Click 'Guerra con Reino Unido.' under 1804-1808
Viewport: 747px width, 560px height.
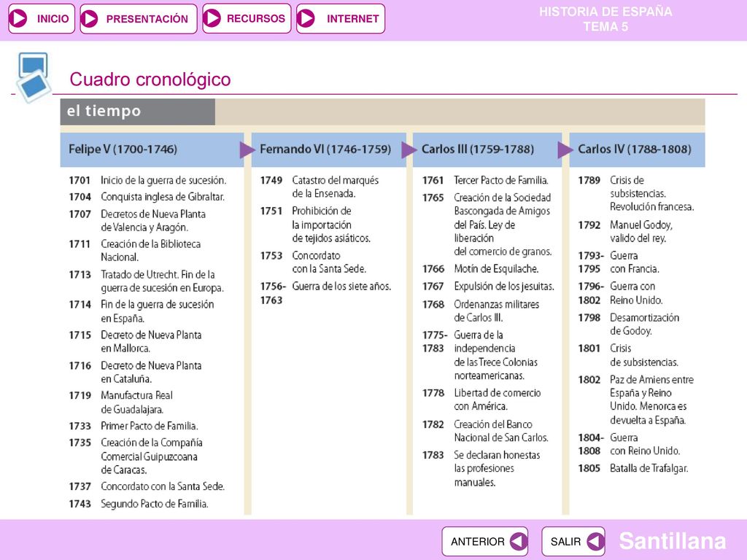click(x=645, y=444)
